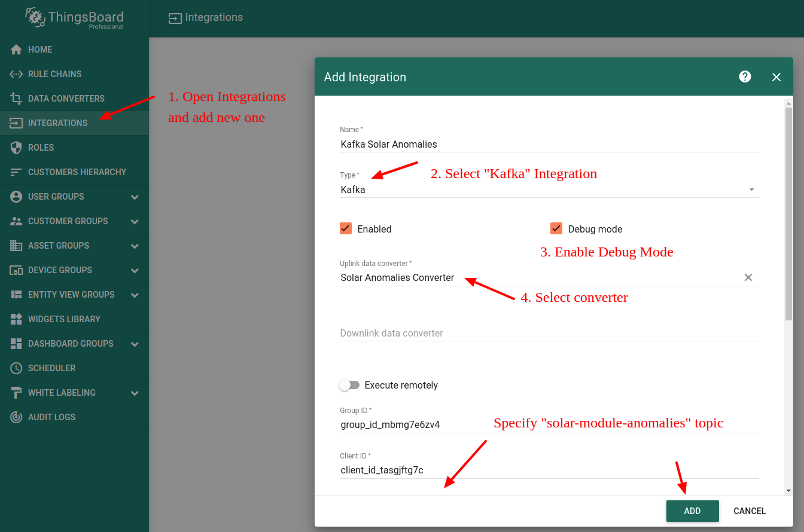Click the Widgets Library icon
Screen dimensions: 804x532
(x=16, y=319)
